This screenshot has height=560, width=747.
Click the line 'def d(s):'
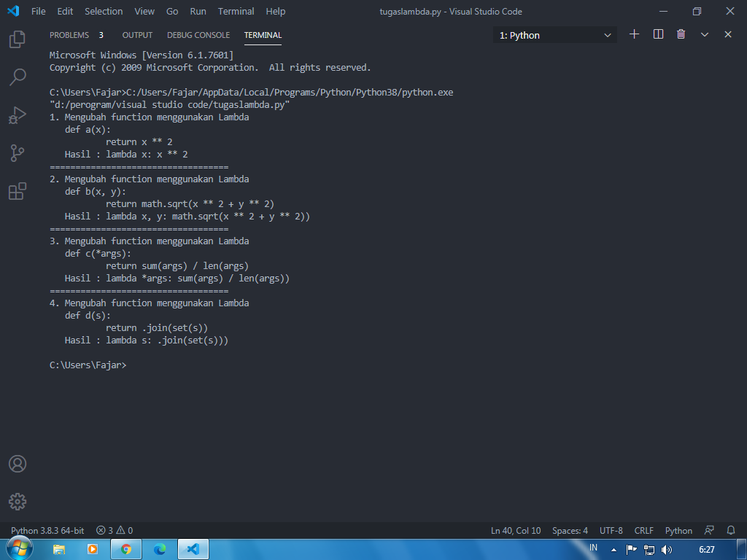pyautogui.click(x=88, y=315)
